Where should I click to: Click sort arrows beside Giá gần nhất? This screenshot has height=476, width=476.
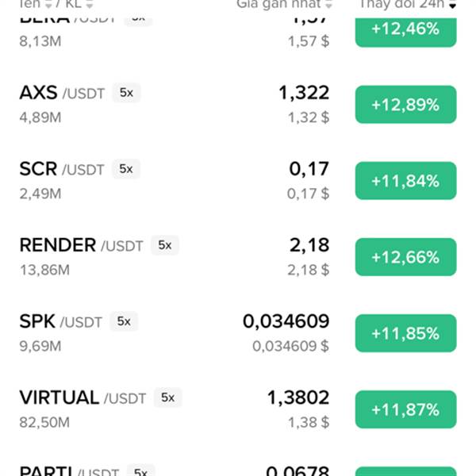(x=329, y=4)
